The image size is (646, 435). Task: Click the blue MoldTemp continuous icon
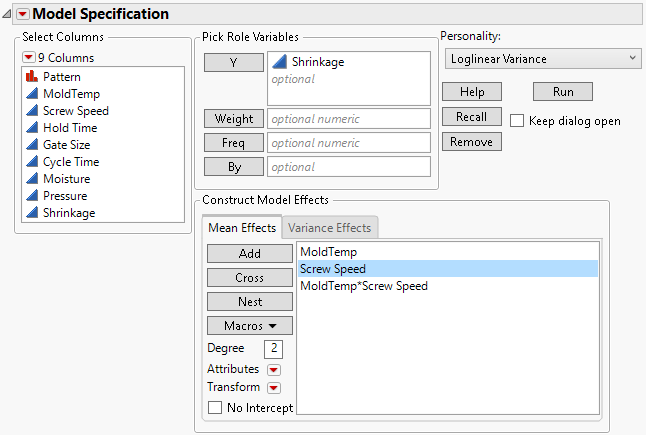point(31,94)
